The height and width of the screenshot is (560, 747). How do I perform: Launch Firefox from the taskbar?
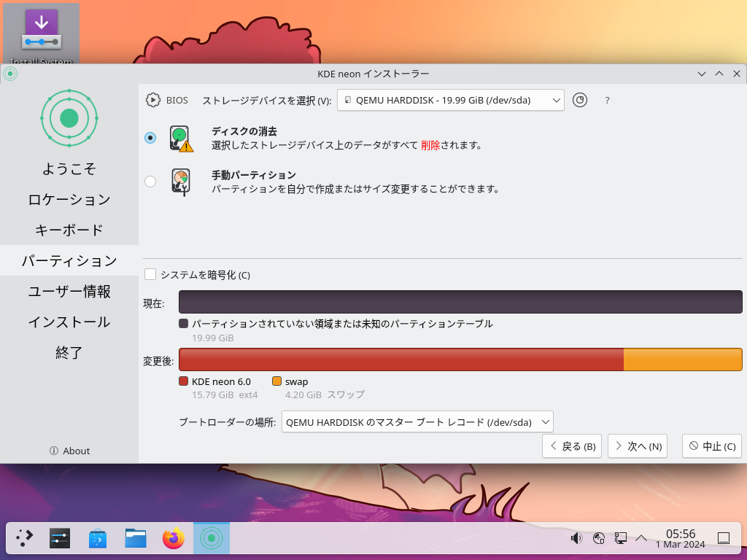174,538
